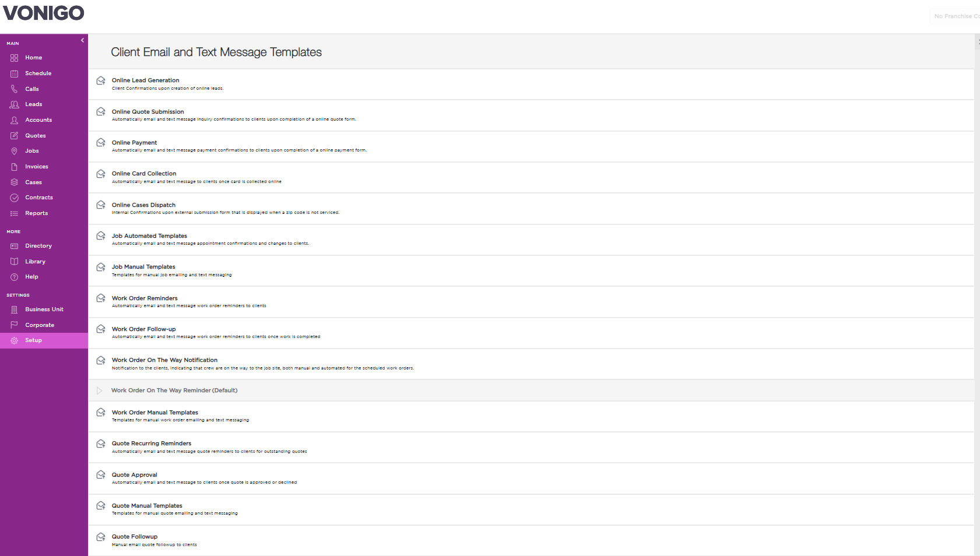The width and height of the screenshot is (980, 556).
Task: Collapse the sidebar with the chevron arrow
Action: (82, 40)
